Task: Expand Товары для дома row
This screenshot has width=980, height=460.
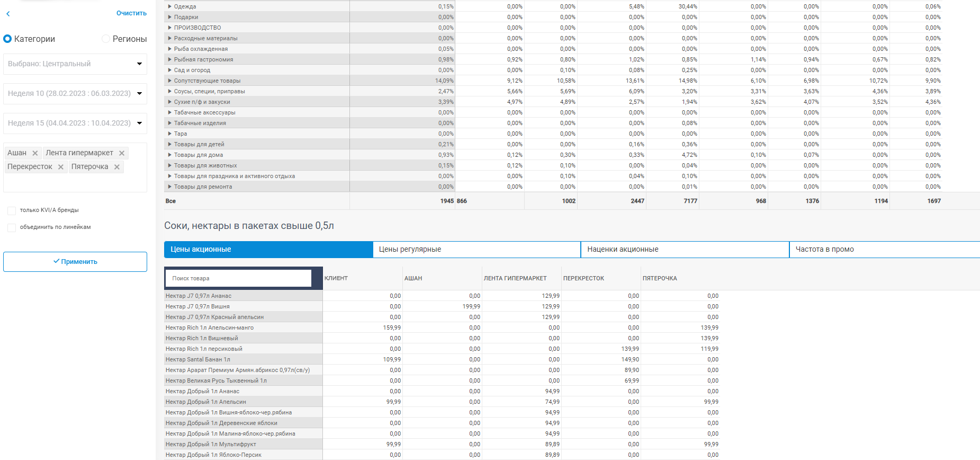Action: click(x=170, y=155)
